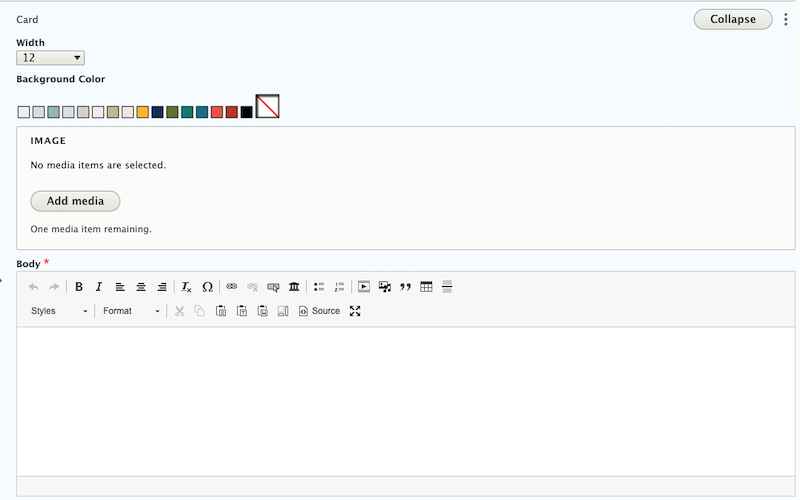Click the icon left of Source
Image resolution: width=800 pixels, height=500 pixels.
[283, 311]
